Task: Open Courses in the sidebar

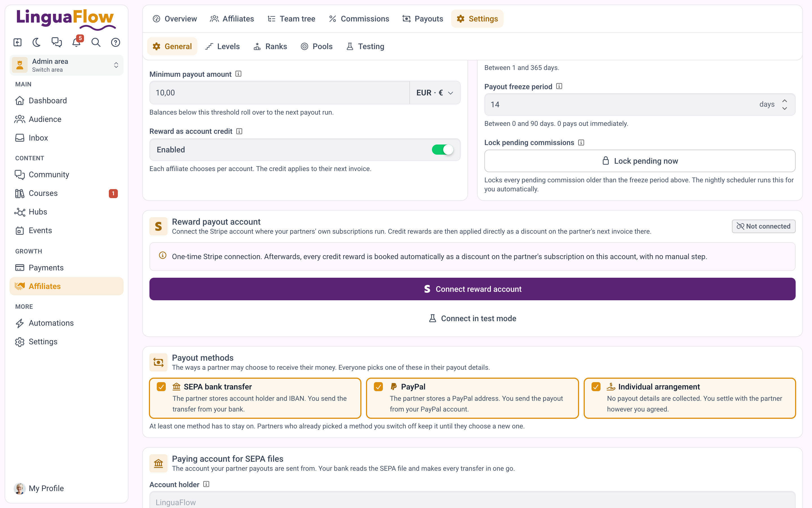Action: coord(67,193)
